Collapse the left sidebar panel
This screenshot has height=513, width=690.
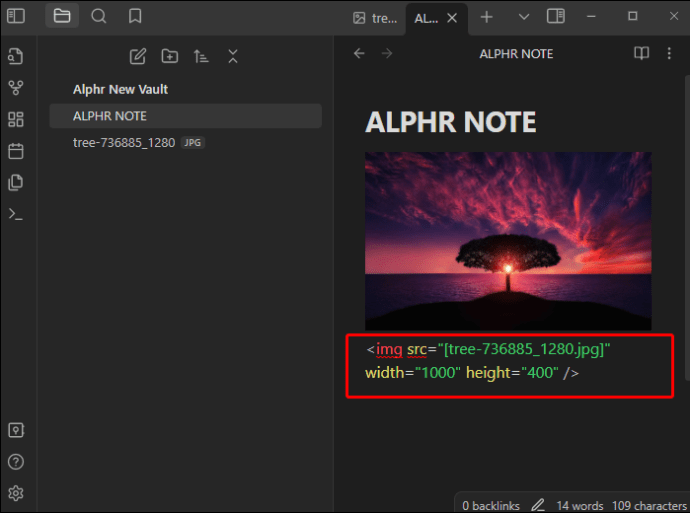16,16
